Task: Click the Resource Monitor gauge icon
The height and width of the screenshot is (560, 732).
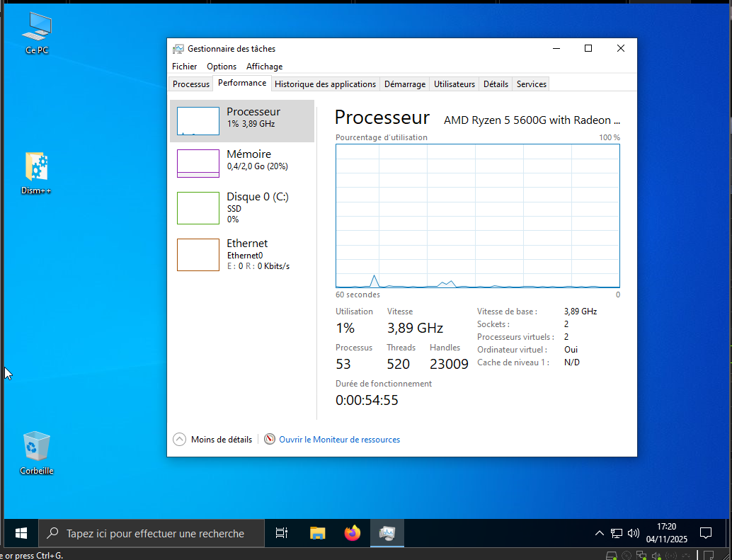Action: (269, 439)
